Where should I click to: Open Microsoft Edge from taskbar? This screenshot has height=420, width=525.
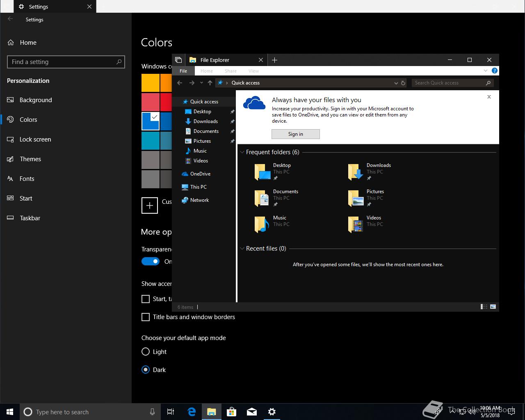[192, 412]
